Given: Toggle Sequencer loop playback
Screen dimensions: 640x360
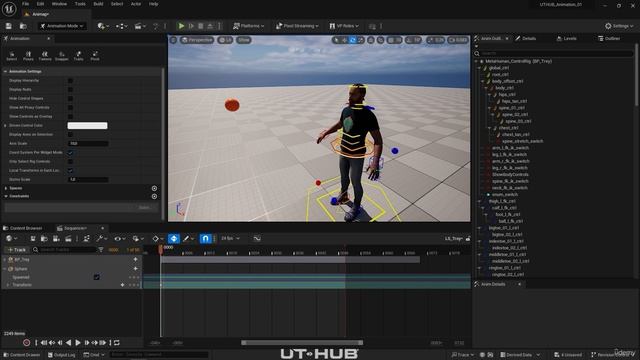Looking at the screenshot, I should click(x=117, y=342).
